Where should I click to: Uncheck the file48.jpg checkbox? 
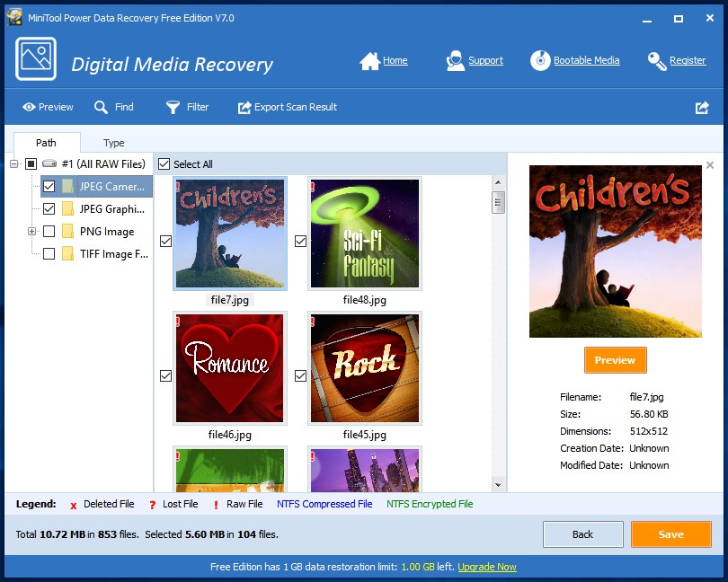pyautogui.click(x=300, y=242)
